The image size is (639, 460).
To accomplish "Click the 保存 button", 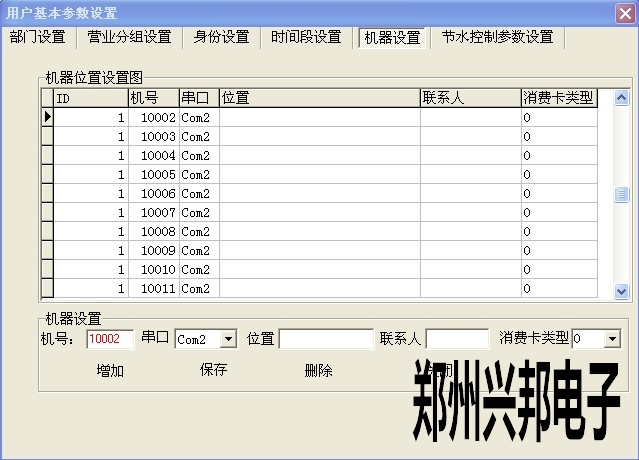I will tap(214, 370).
